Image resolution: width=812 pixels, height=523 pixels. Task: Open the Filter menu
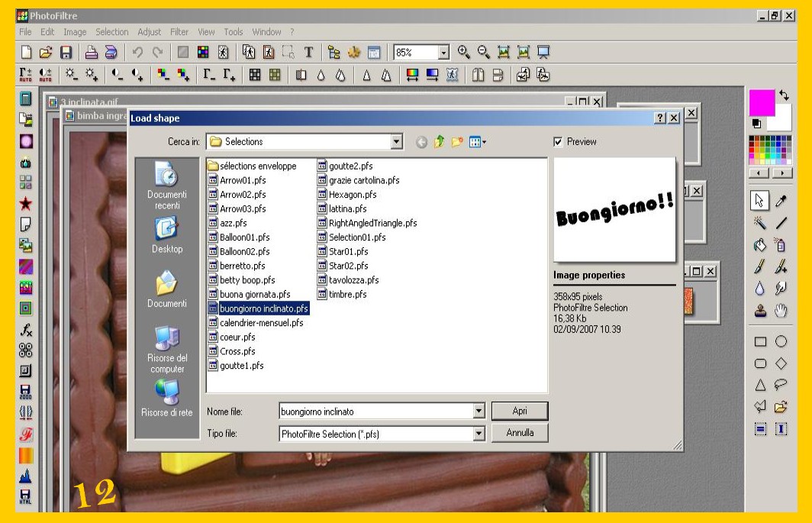point(179,32)
